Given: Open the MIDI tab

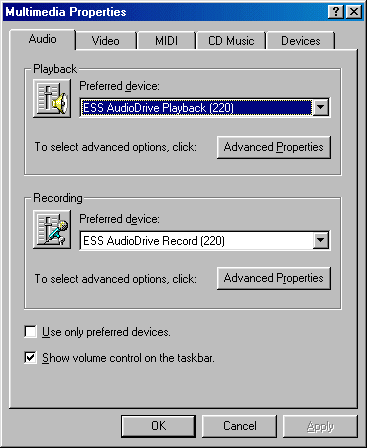Looking at the screenshot, I should (x=166, y=41).
